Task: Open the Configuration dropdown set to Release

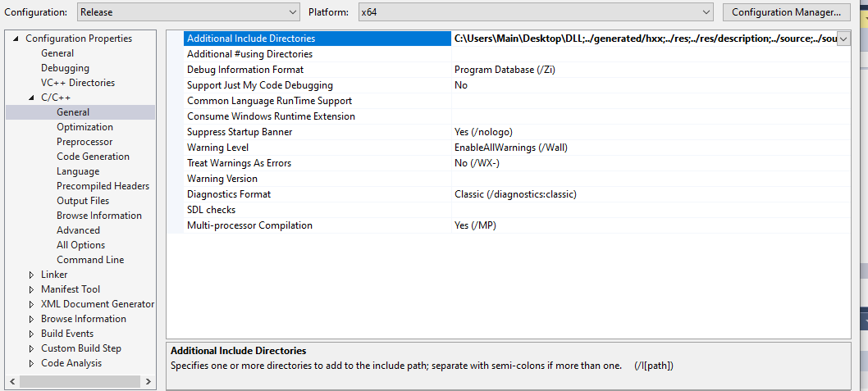Action: coord(188,11)
